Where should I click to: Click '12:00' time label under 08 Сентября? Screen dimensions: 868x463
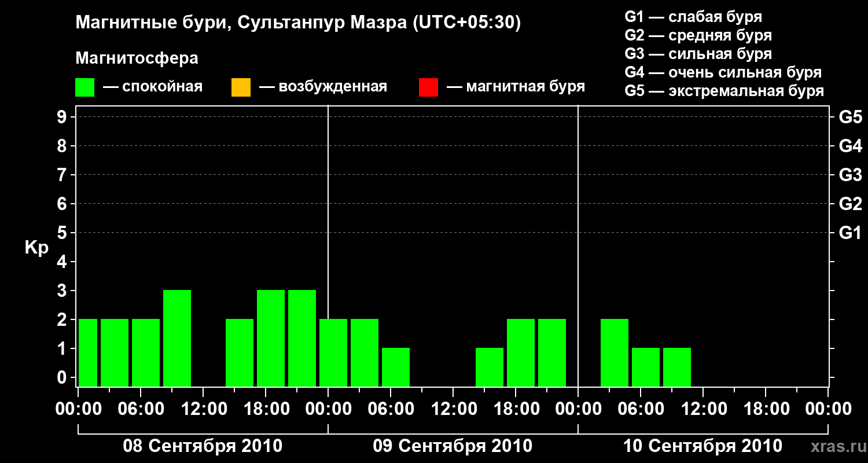tap(203, 409)
